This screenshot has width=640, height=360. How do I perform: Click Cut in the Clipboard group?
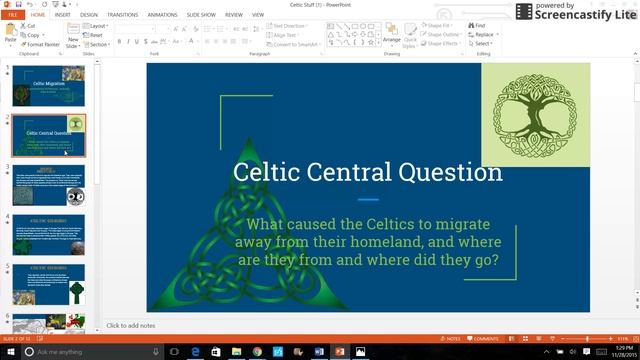tap(28, 26)
